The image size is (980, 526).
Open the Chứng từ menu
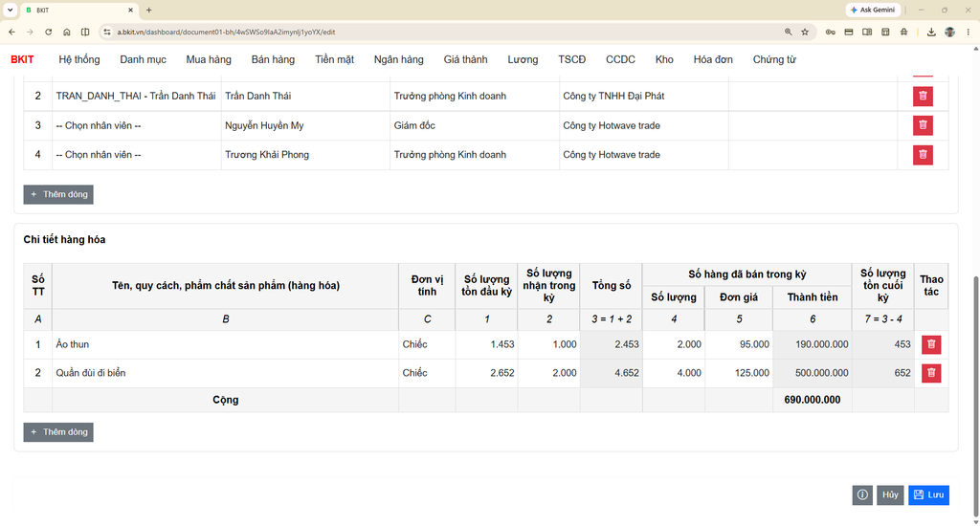(774, 59)
